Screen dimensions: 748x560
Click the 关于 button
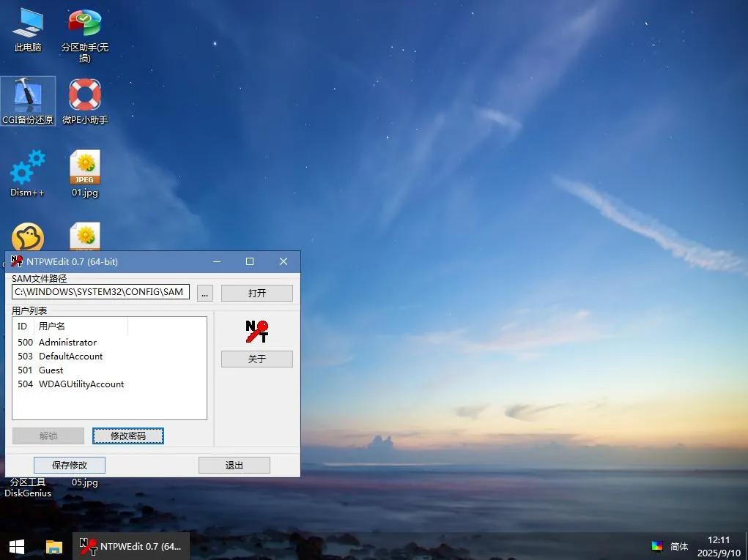pos(256,359)
